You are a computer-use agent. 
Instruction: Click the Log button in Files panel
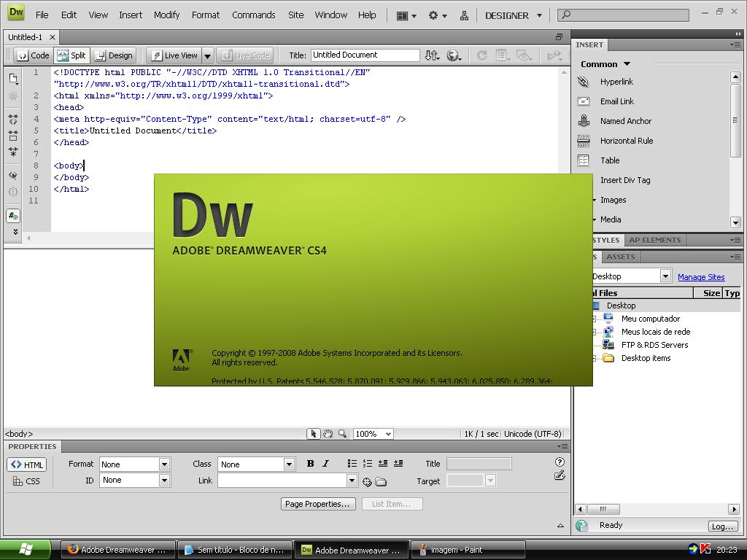coord(722,526)
